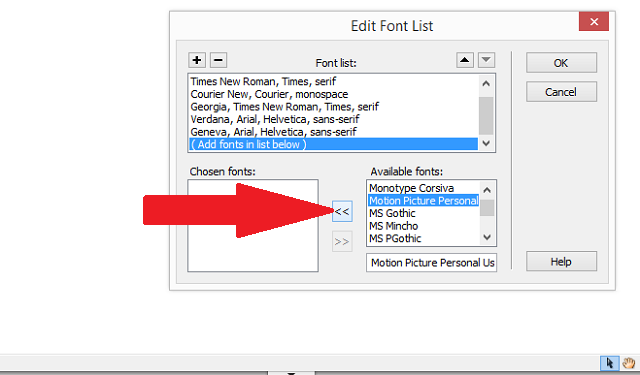The height and width of the screenshot is (375, 640).
Task: Select Verdana, Arial, Helvetica, sans-serif row
Action: [333, 120]
